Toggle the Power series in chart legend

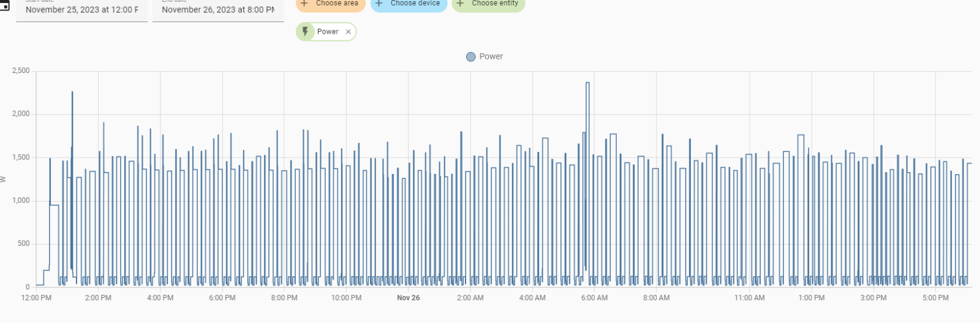484,56
